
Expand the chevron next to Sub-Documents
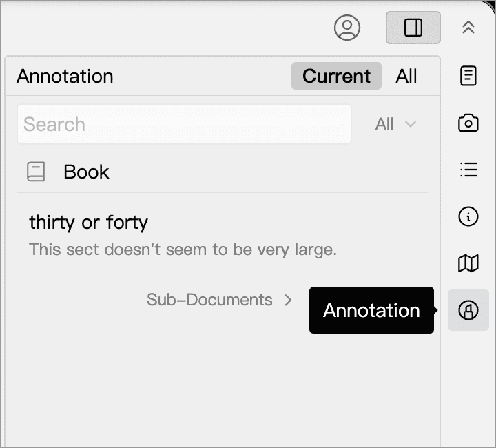pos(289,300)
